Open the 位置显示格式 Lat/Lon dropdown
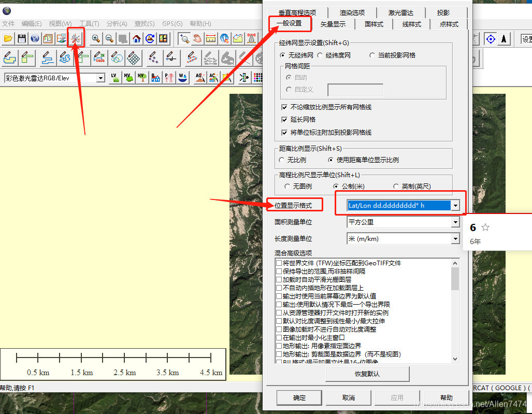The image size is (532, 414). coord(455,206)
